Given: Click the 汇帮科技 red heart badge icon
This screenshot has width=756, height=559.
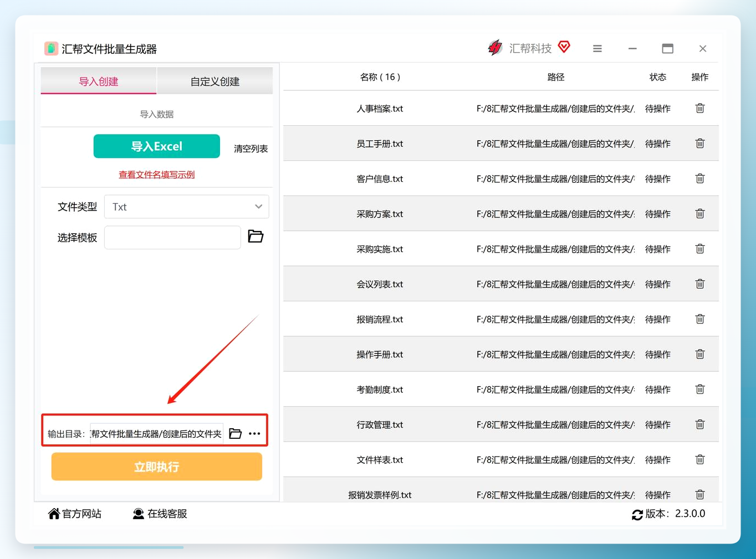Looking at the screenshot, I should pos(564,47).
